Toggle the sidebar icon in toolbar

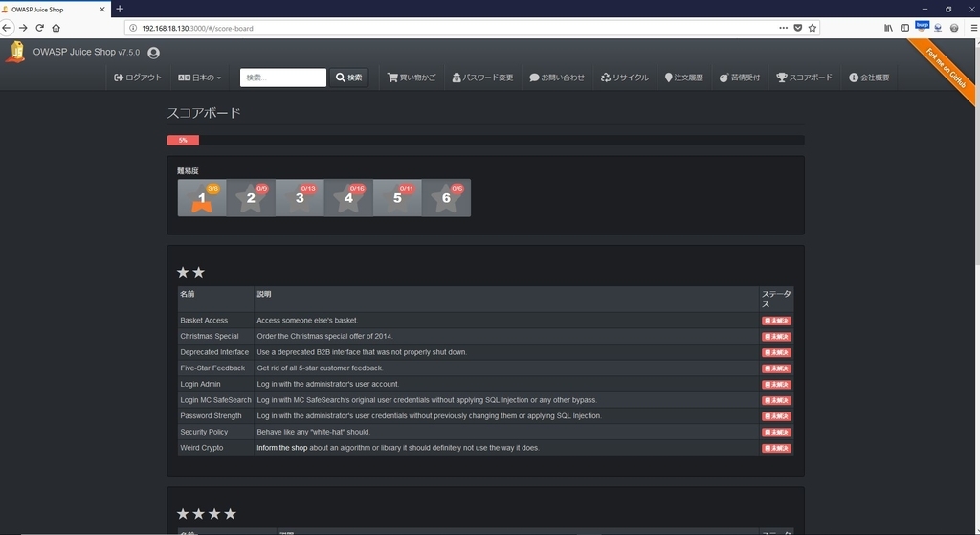click(x=904, y=28)
